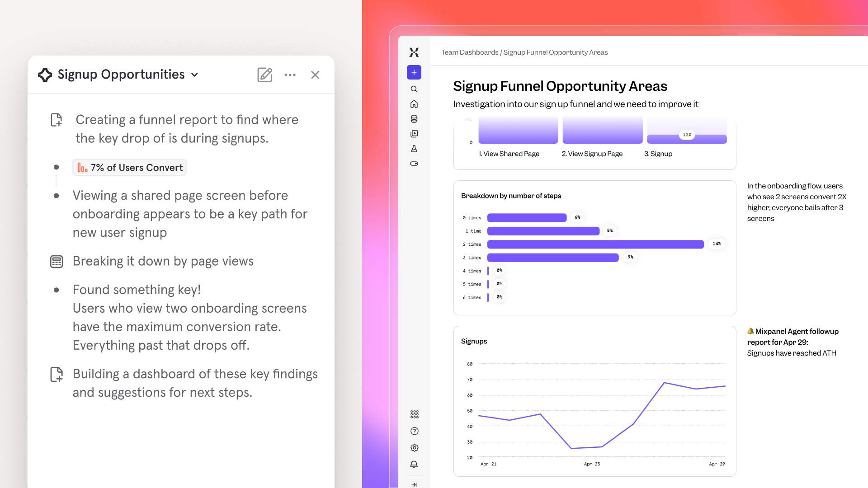Screen dimensions: 868x488
Task: Click the 'Breaking it down by page views' step
Action: (x=163, y=262)
